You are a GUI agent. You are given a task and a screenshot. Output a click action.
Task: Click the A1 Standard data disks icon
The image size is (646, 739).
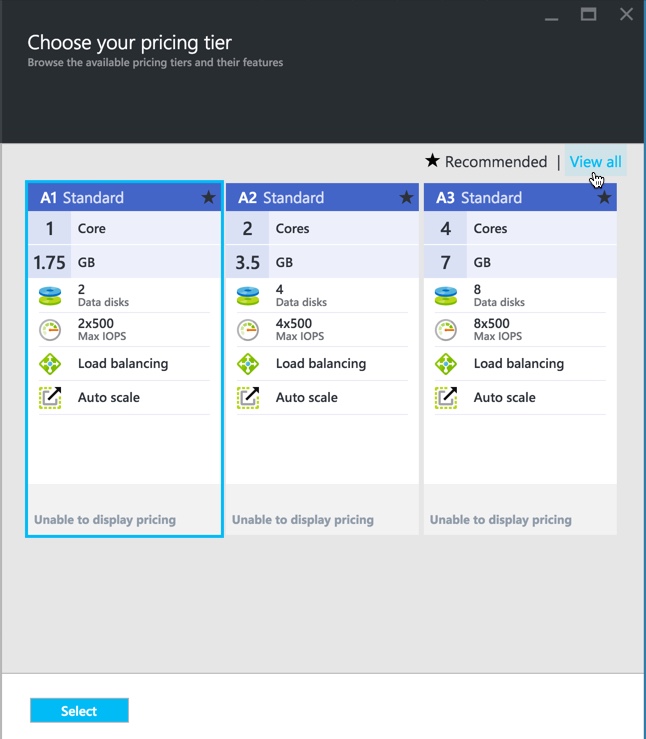[50, 296]
